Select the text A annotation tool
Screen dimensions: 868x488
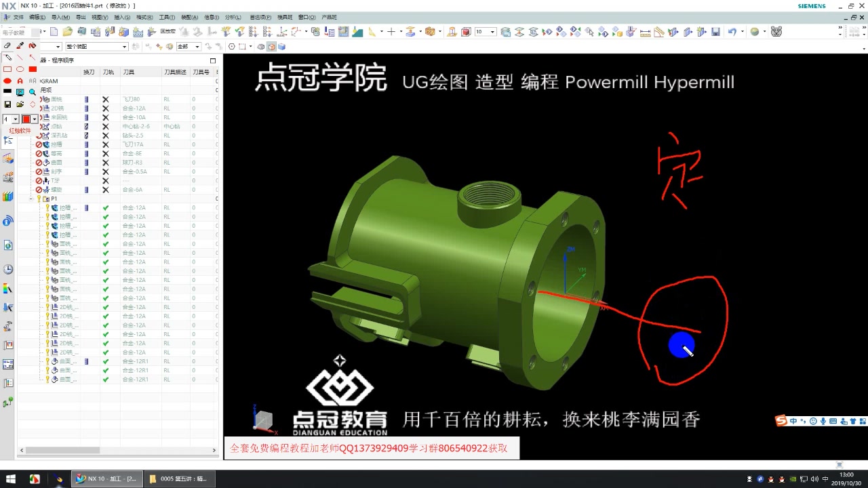(20, 81)
